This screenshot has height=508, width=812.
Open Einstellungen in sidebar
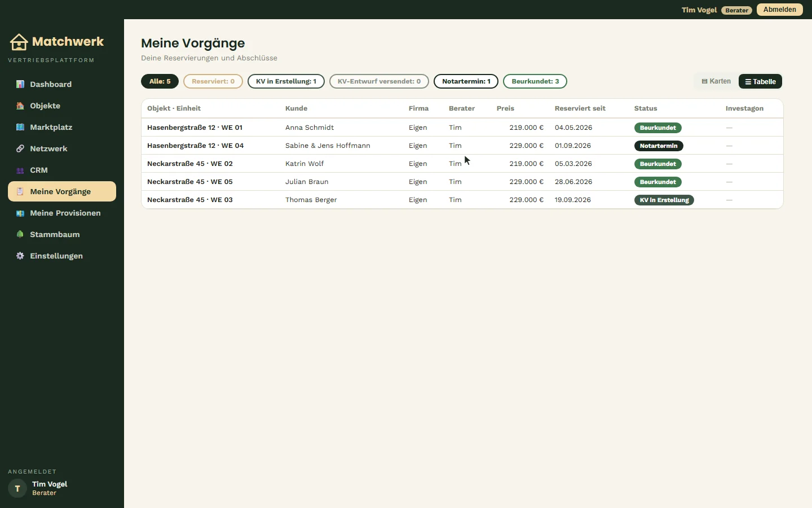tap(62, 256)
